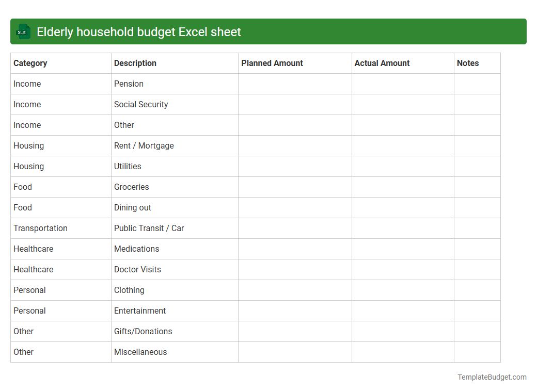Click the Entertainment description cell

coord(140,311)
